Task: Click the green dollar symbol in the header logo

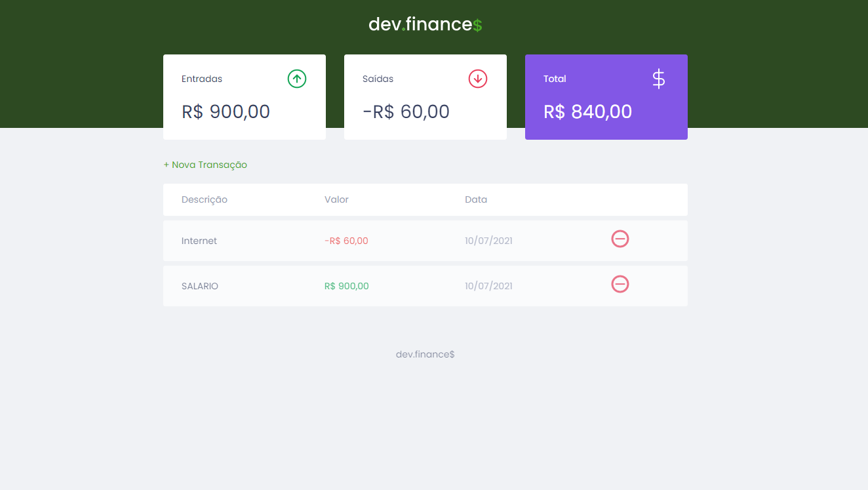Action: [x=477, y=24]
